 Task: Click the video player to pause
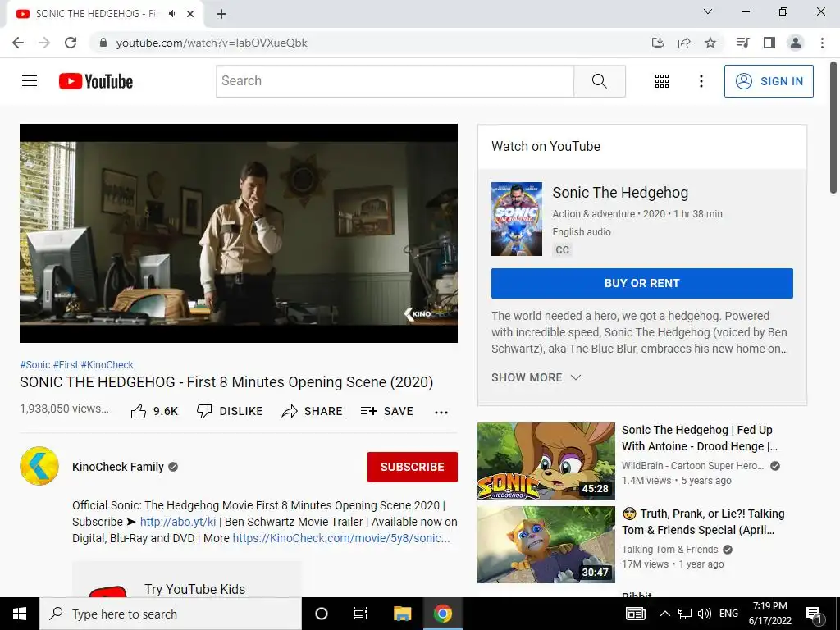tap(239, 233)
